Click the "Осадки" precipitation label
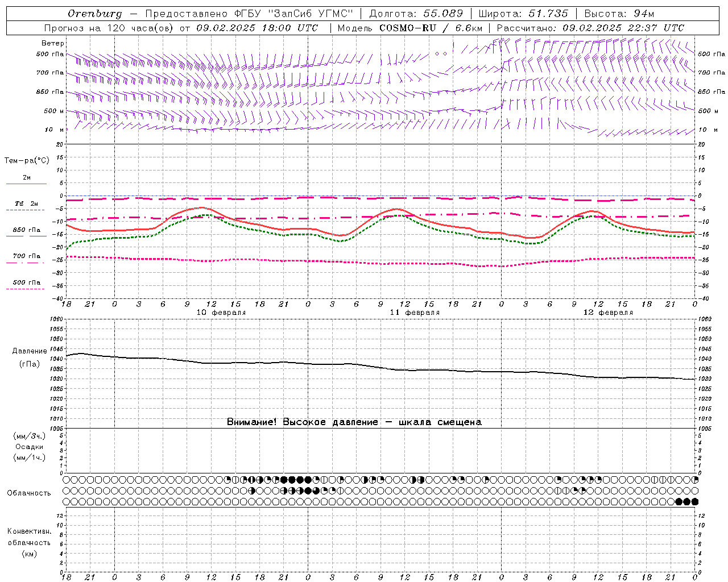This screenshot has width=728, height=582. coord(30,447)
